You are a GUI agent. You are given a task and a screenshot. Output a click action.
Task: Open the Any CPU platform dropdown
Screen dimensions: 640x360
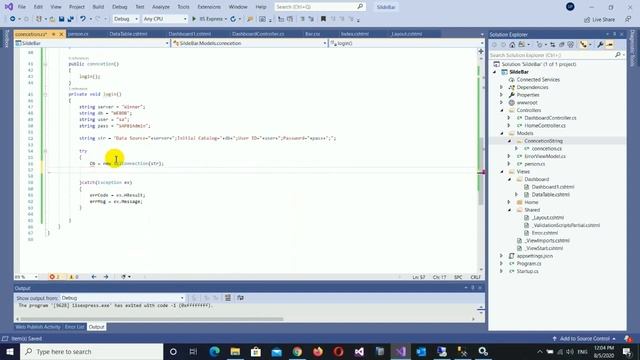click(x=165, y=19)
